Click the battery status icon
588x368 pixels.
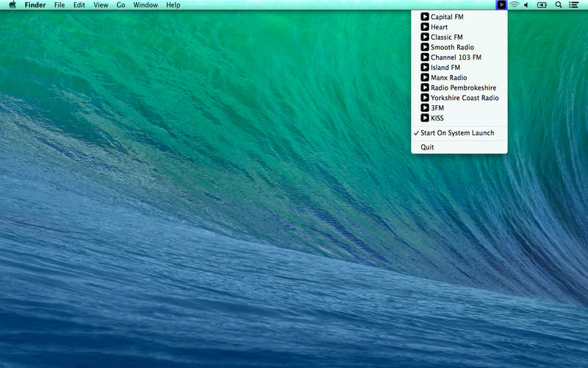coord(542,5)
